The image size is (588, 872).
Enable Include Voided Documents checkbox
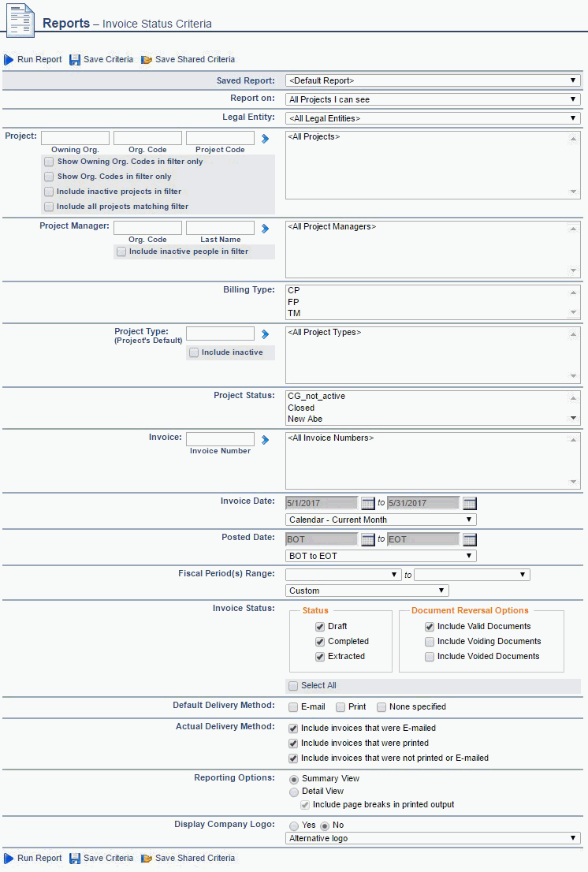point(430,657)
